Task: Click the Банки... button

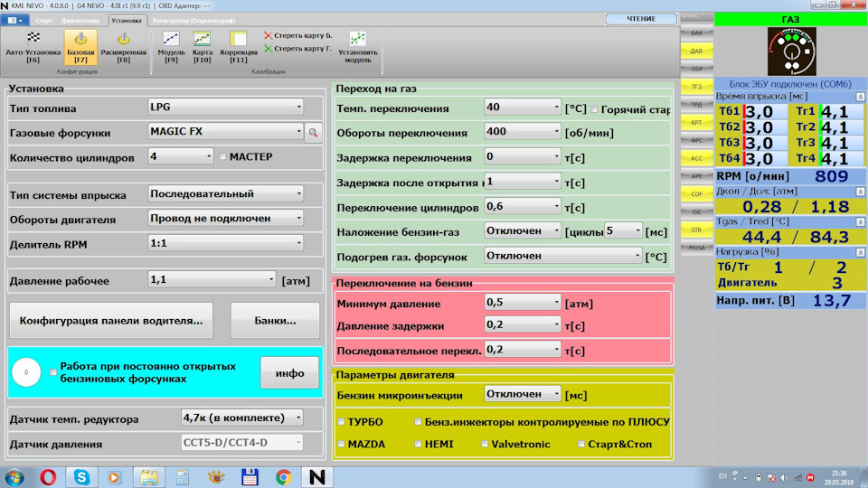Action: click(x=275, y=320)
